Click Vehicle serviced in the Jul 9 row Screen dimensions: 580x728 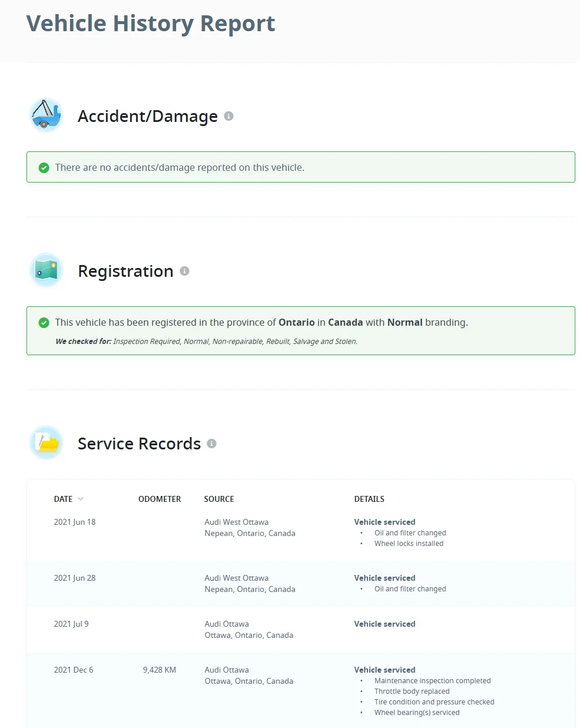[385, 624]
